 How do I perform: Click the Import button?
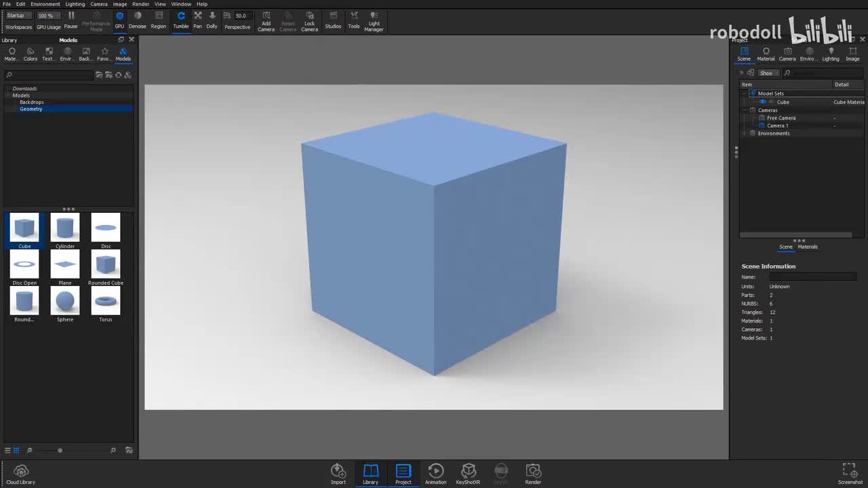click(x=338, y=474)
